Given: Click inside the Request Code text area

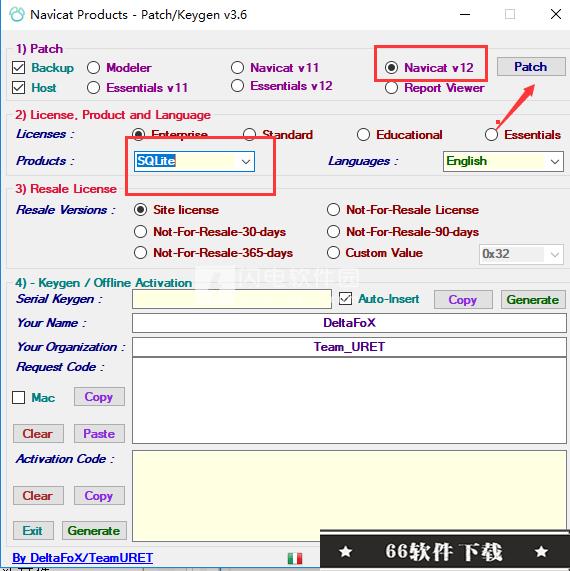Looking at the screenshot, I should (349, 401).
